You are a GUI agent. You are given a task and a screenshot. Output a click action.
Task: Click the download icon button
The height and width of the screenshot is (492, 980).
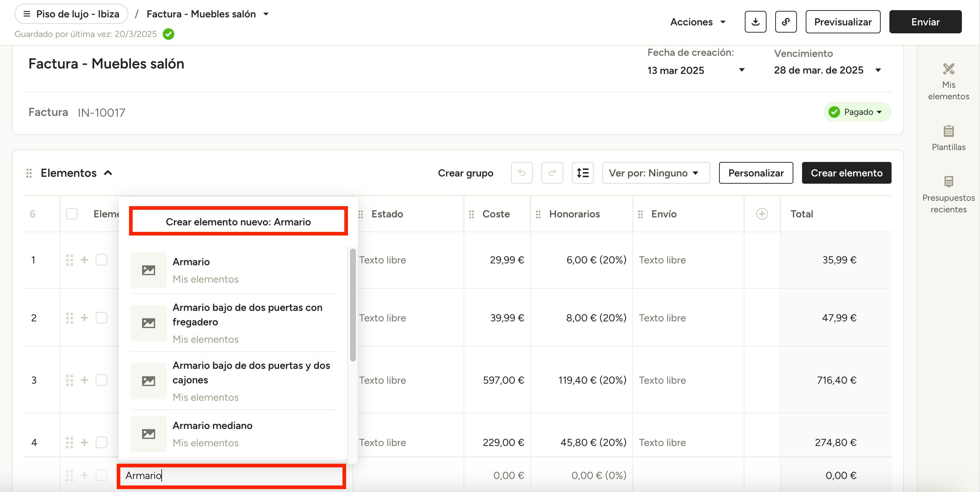pyautogui.click(x=755, y=22)
